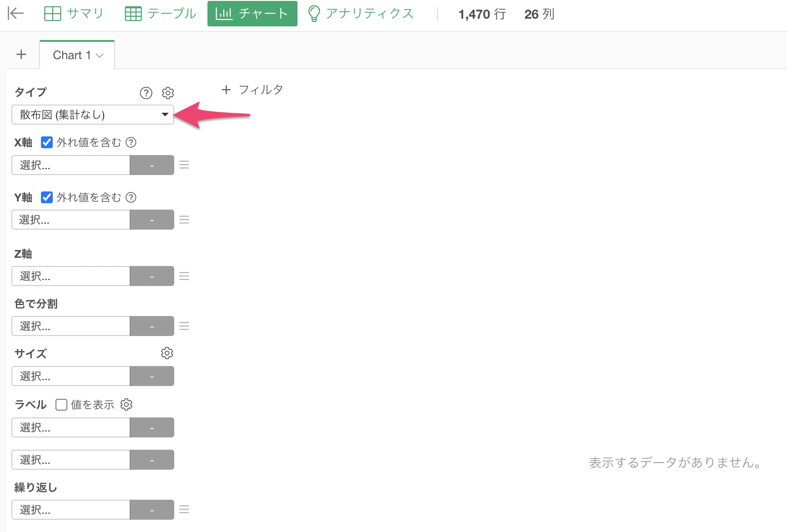Open the ラベル settings gear icon
The image size is (787, 532).
coord(126,404)
